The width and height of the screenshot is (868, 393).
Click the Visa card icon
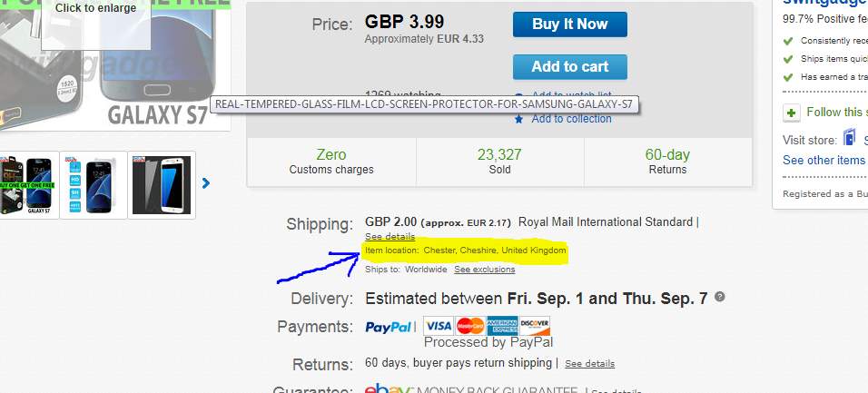point(438,326)
